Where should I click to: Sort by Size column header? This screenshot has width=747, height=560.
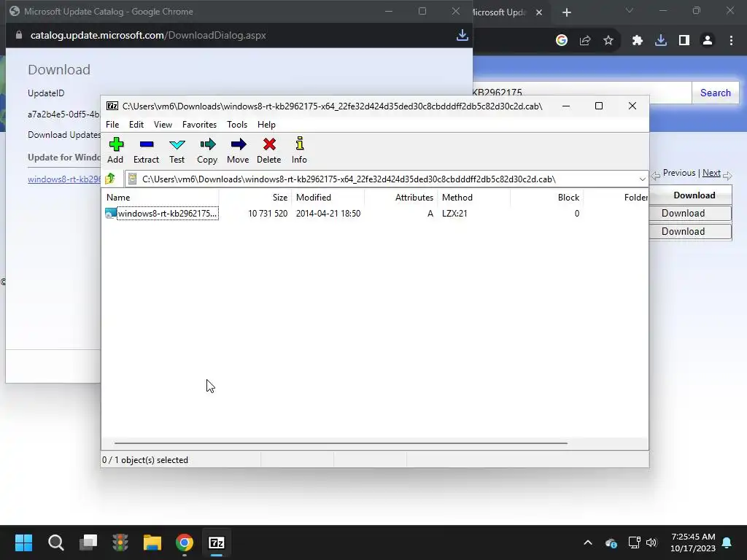pyautogui.click(x=255, y=197)
